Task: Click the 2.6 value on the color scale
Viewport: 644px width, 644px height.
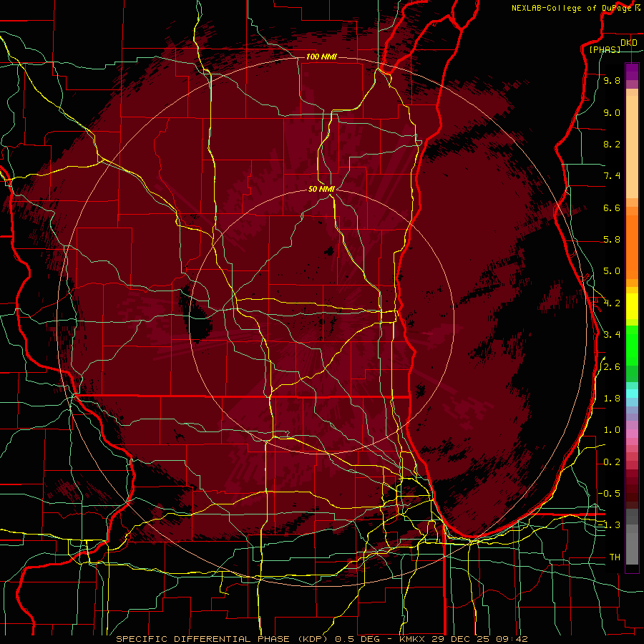Action: point(612,367)
